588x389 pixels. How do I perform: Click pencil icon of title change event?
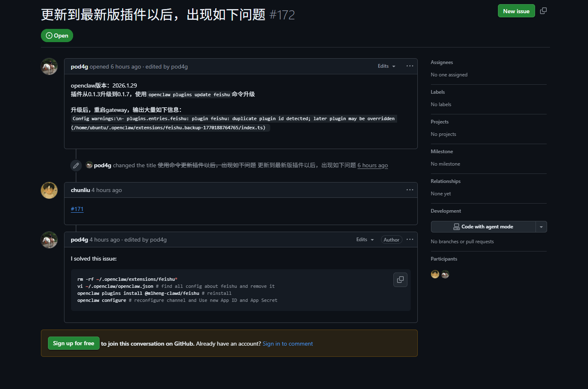pyautogui.click(x=76, y=166)
